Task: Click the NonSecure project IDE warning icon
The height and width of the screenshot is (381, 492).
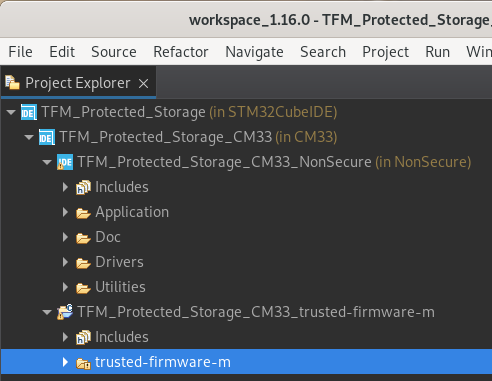Action: pyautogui.click(x=65, y=162)
